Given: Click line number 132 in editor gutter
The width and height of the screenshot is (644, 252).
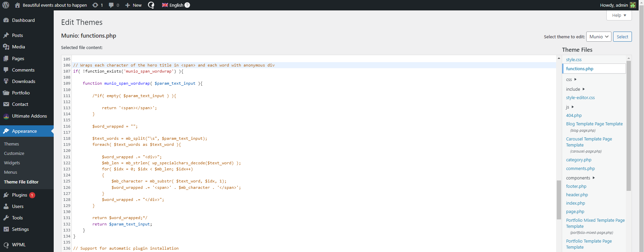Looking at the screenshot, I should pos(67,224).
